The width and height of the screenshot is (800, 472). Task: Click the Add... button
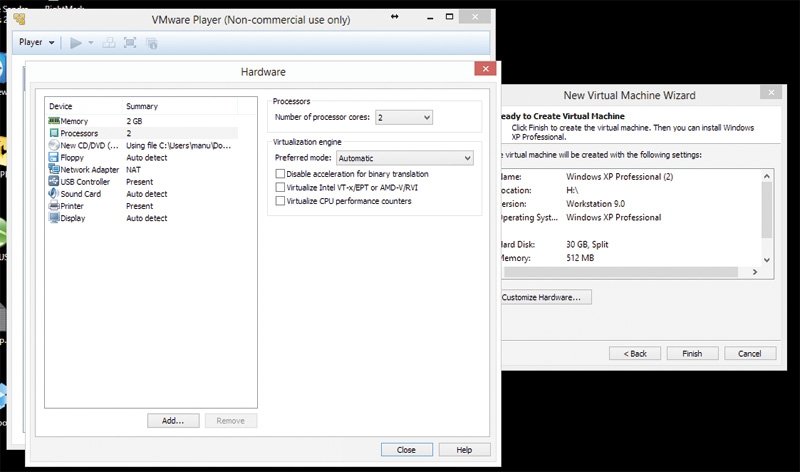173,420
